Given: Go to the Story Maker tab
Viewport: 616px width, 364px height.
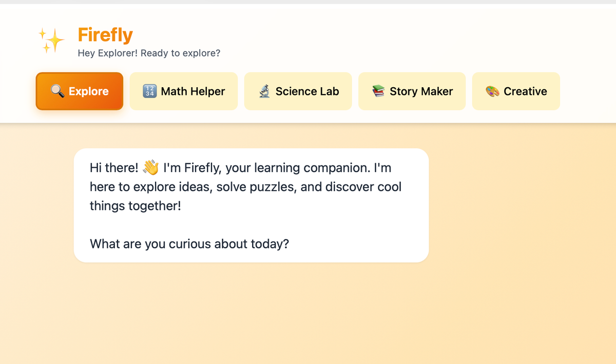Looking at the screenshot, I should [x=421, y=91].
